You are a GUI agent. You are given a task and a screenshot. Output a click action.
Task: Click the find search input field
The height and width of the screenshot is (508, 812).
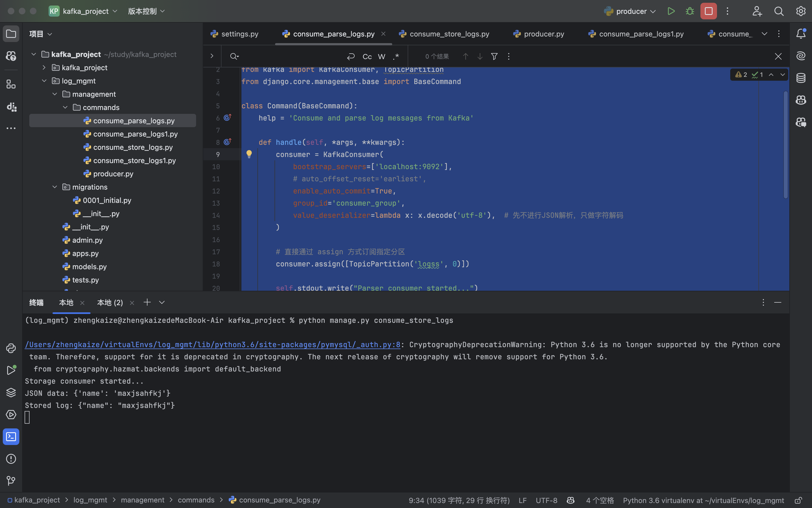(289, 56)
